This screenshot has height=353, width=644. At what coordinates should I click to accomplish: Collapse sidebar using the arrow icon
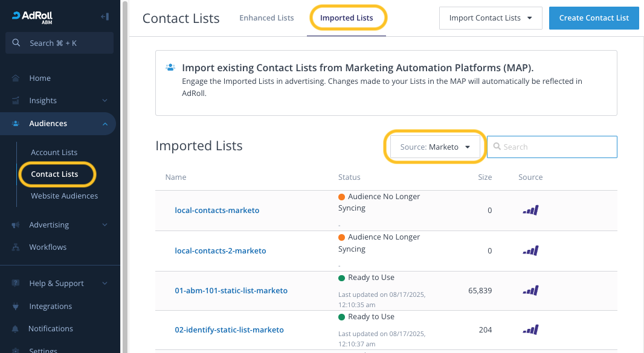[x=105, y=17]
